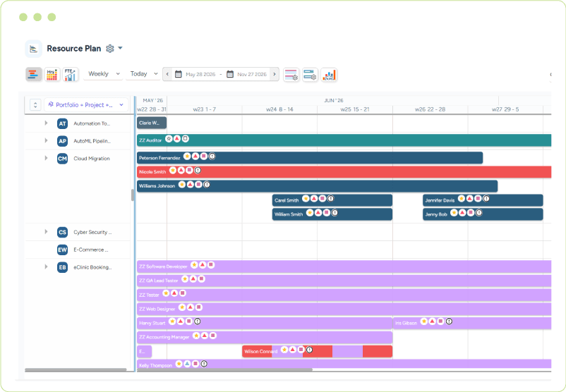
Task: Expand the Automation To... project row
Action: pyautogui.click(x=46, y=123)
